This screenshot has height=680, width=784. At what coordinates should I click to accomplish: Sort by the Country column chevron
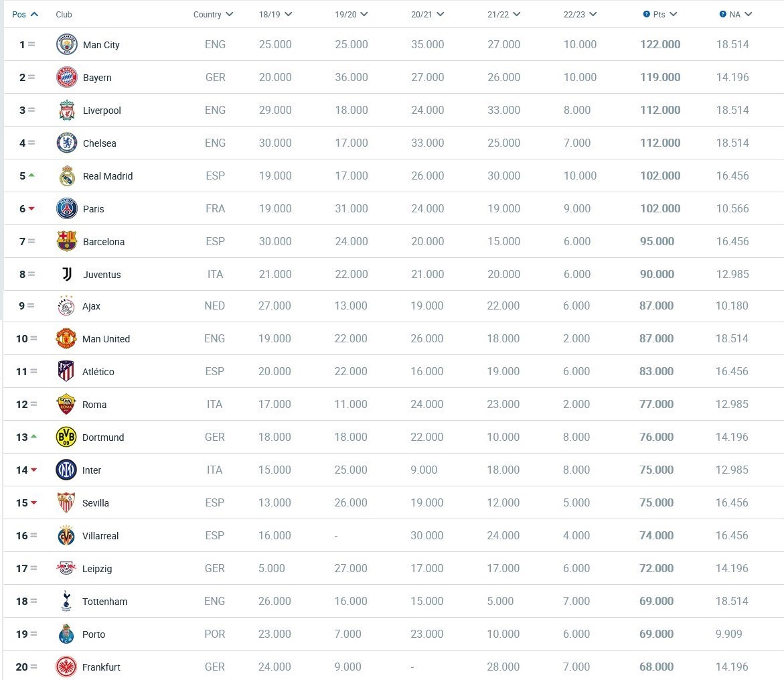pos(230,14)
